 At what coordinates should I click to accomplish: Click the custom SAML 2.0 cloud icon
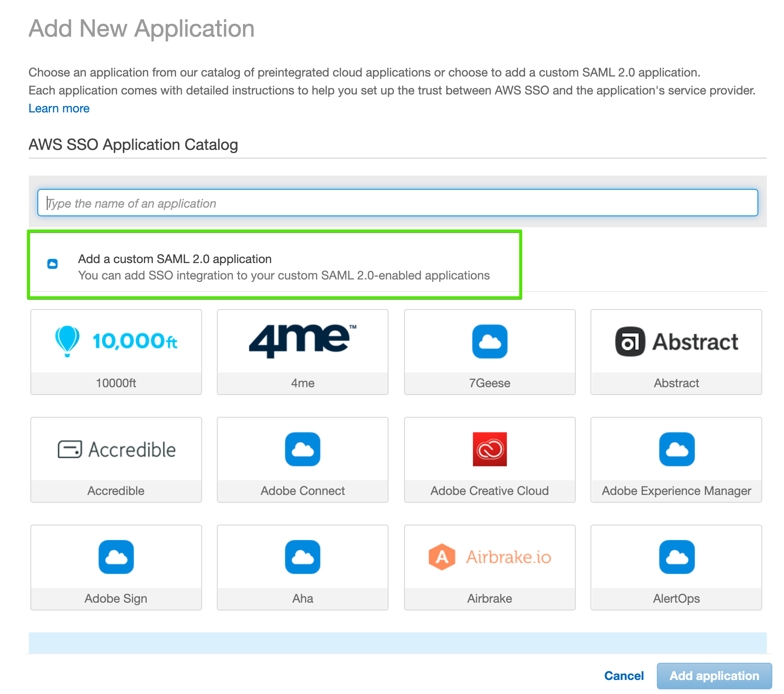[x=52, y=264]
